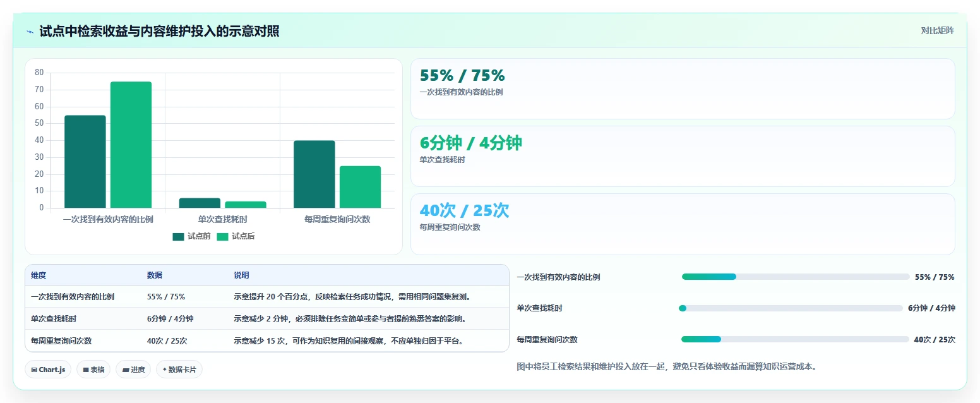Click the sparkle icon in 数据卡片 chip
This screenshot has height=403, width=980.
165,370
